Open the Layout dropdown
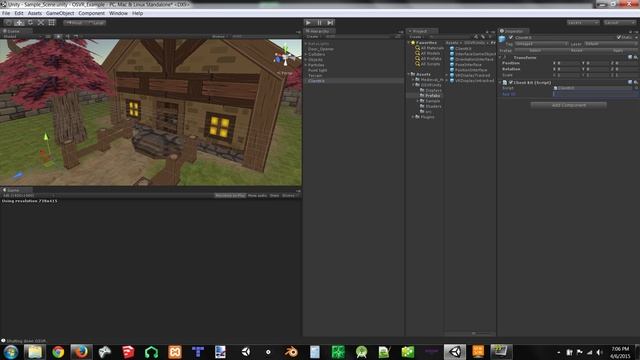 (x=620, y=23)
